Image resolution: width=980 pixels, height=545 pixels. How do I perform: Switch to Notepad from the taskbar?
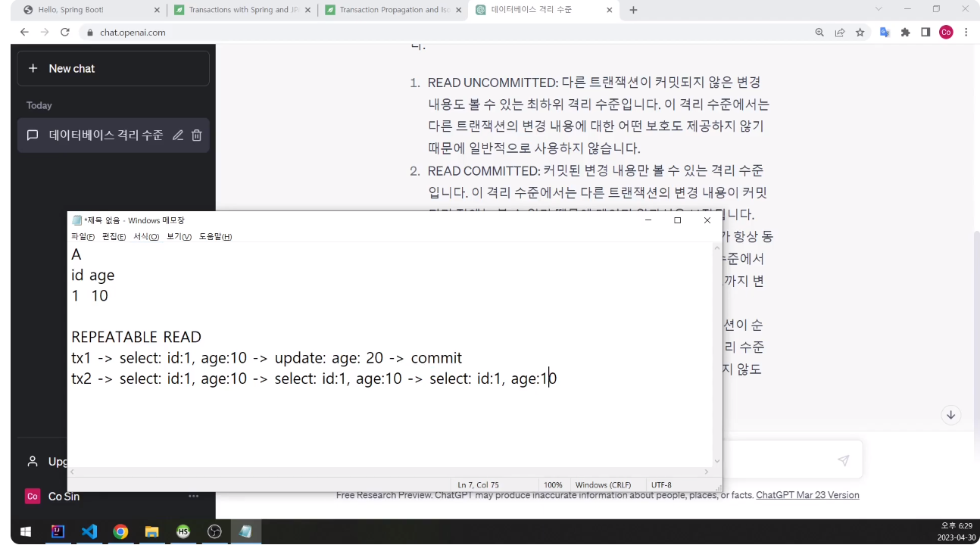[245, 531]
